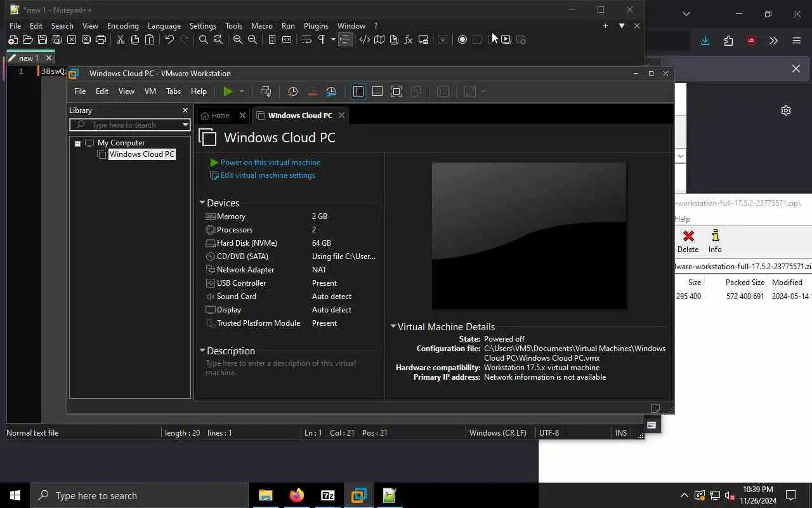Select the Memory device row

point(291,217)
